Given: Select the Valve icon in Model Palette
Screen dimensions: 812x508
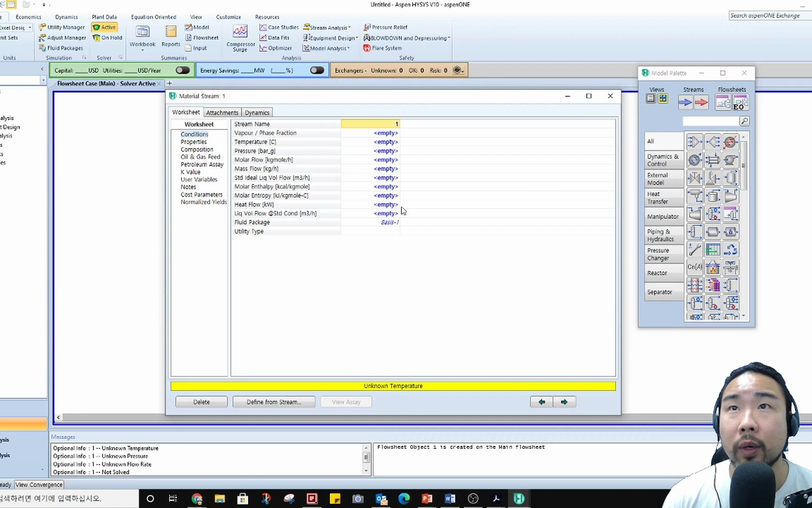Looking at the screenshot, I should click(x=695, y=178).
